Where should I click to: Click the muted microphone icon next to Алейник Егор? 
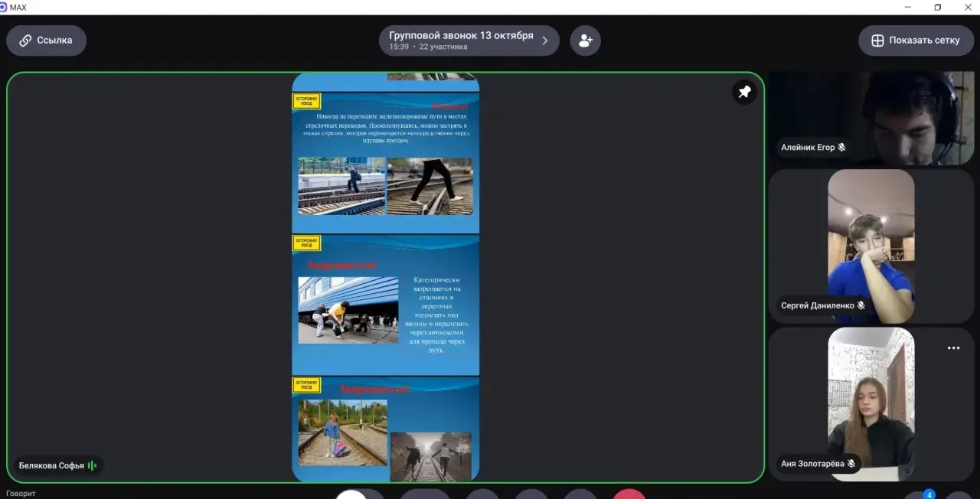click(x=841, y=147)
